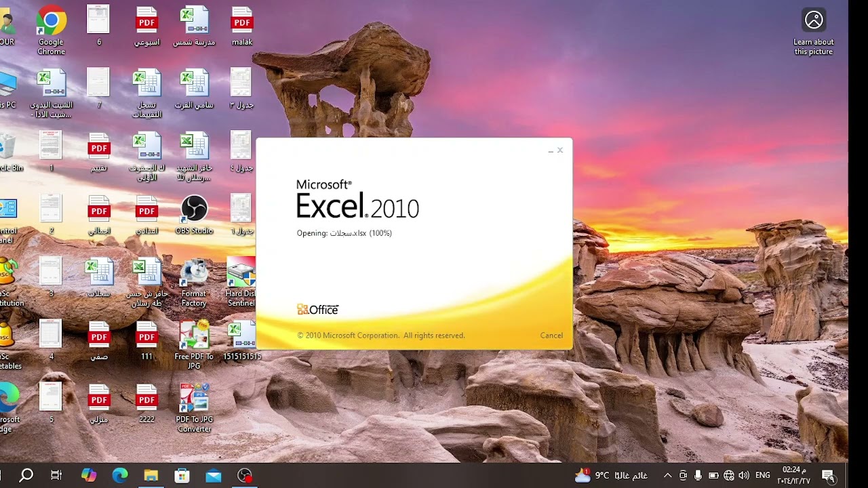Viewport: 868px width, 488px height.
Task: Open the Google Chrome desktop shortcut
Action: point(52,30)
